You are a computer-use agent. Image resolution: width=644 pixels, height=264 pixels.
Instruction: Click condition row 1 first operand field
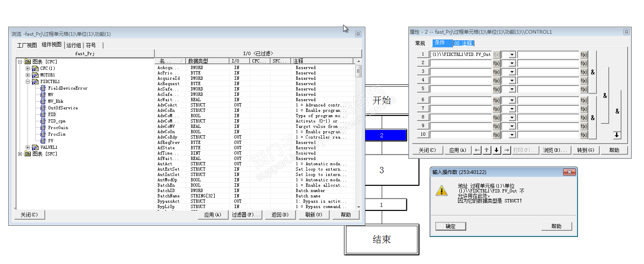pos(461,54)
